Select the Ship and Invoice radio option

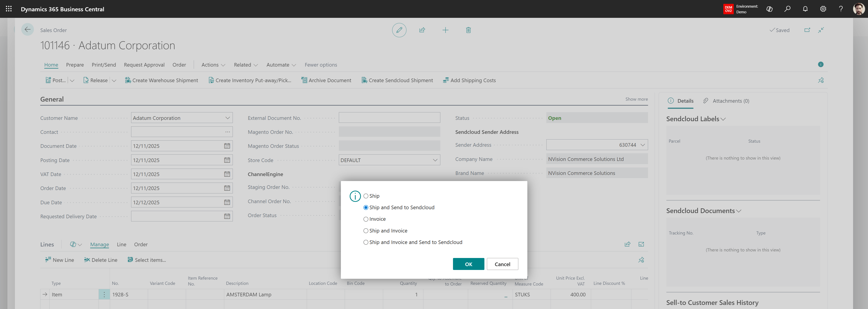coord(366,231)
